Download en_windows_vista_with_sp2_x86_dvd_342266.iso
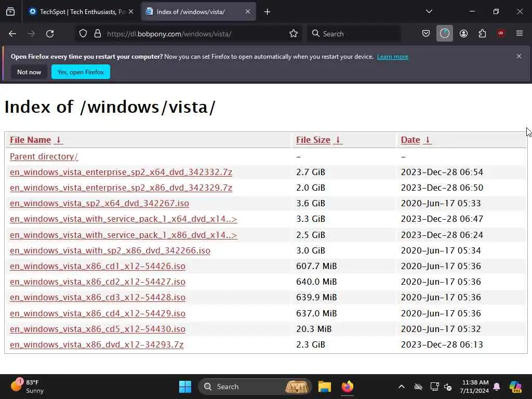This screenshot has width=532, height=399. pos(110,250)
